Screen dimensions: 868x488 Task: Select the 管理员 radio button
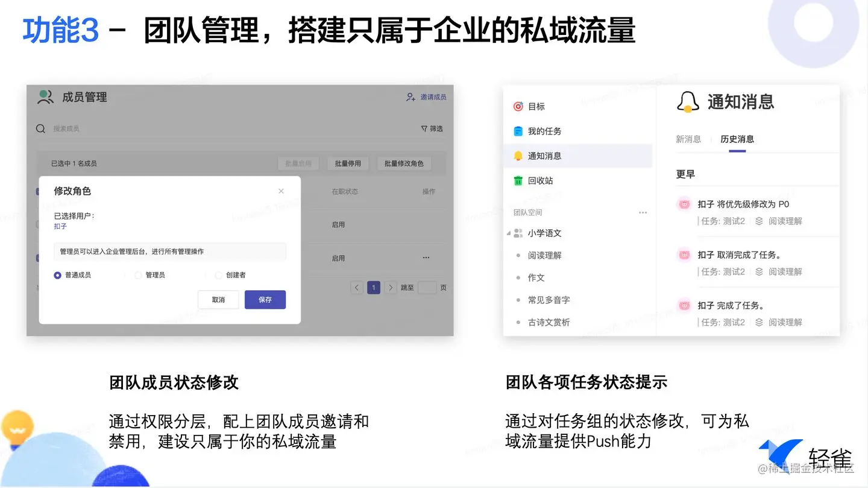pos(138,274)
